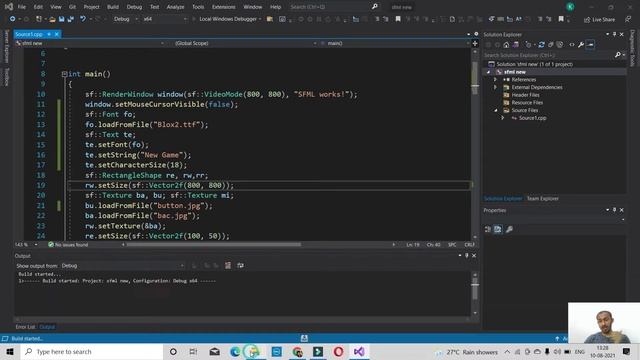The image size is (640, 360).
Task: Expand the External Dependencies node
Action: click(496, 87)
